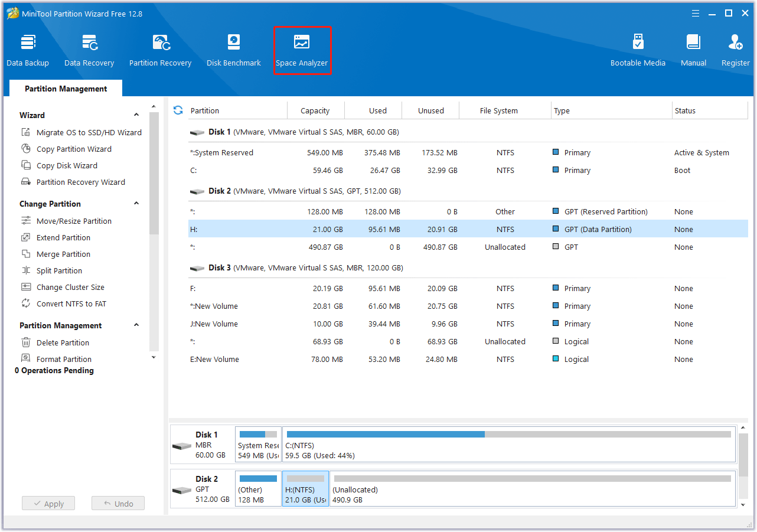Select the H: partition row

tap(468, 229)
